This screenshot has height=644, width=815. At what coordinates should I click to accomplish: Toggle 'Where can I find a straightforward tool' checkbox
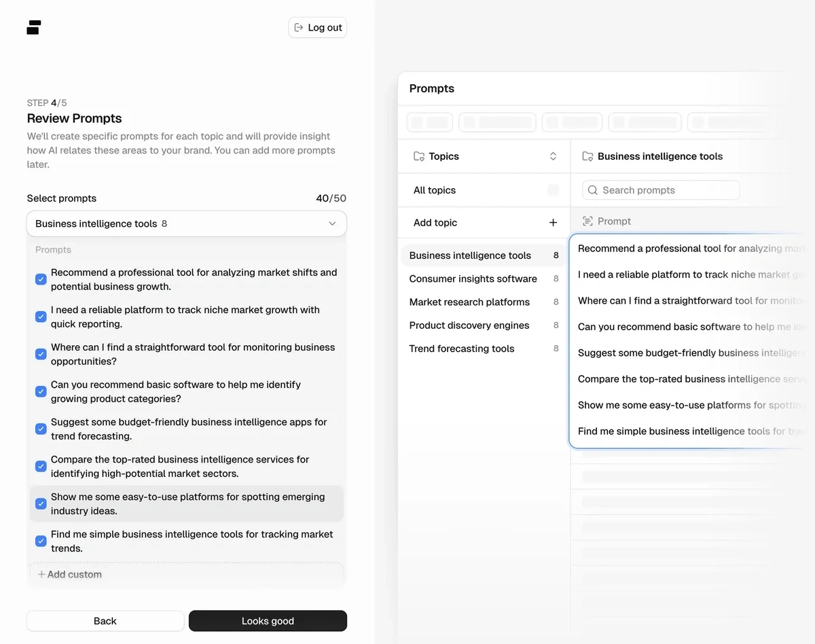coord(41,354)
